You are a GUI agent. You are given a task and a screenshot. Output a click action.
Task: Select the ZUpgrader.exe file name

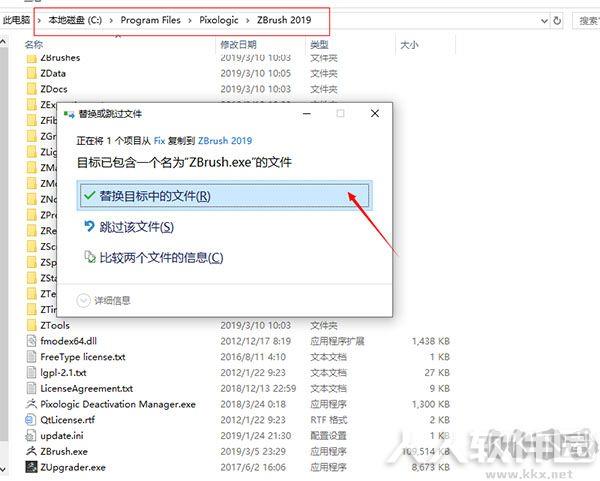(x=73, y=467)
